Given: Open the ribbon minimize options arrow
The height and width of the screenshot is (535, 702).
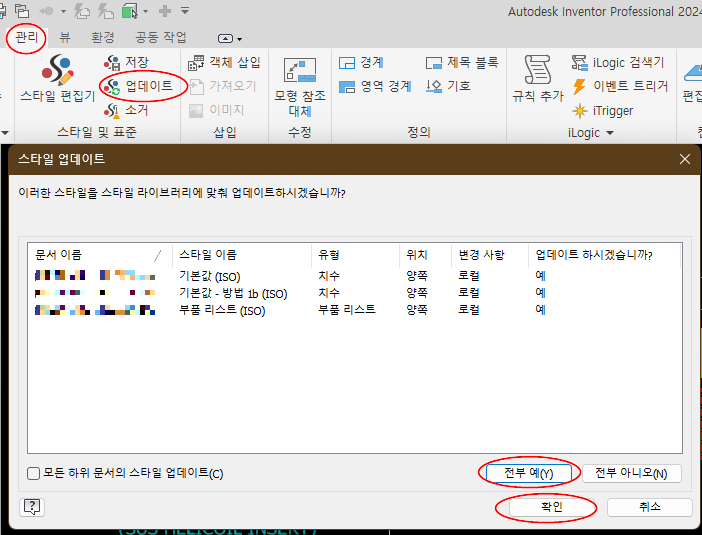Looking at the screenshot, I should (240, 39).
